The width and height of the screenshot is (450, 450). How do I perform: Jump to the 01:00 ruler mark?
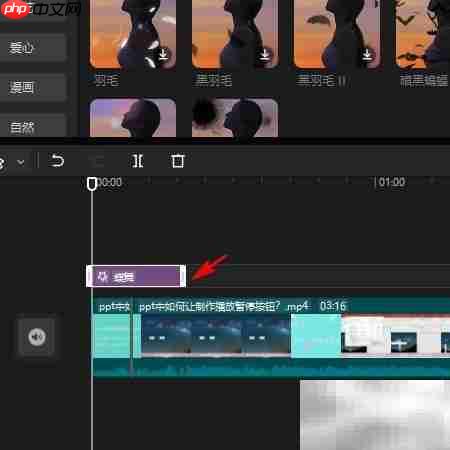click(x=391, y=182)
